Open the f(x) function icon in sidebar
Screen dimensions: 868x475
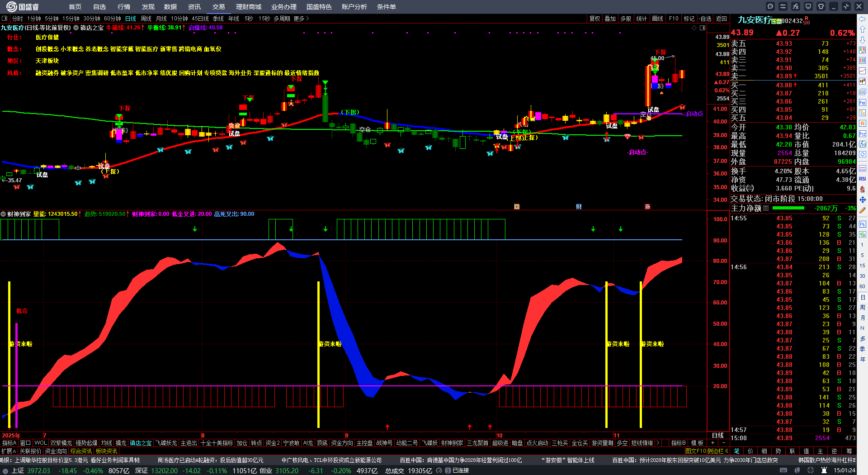(863, 144)
